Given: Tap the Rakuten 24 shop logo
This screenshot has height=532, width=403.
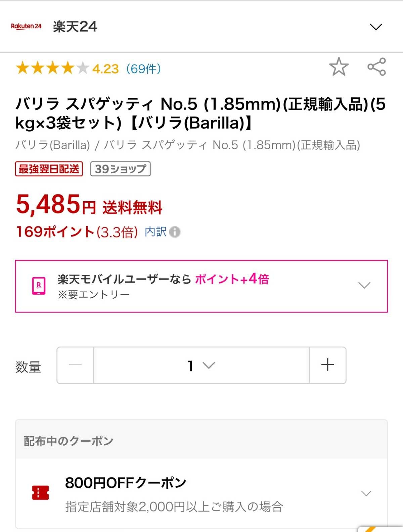Looking at the screenshot, I should pos(26,26).
